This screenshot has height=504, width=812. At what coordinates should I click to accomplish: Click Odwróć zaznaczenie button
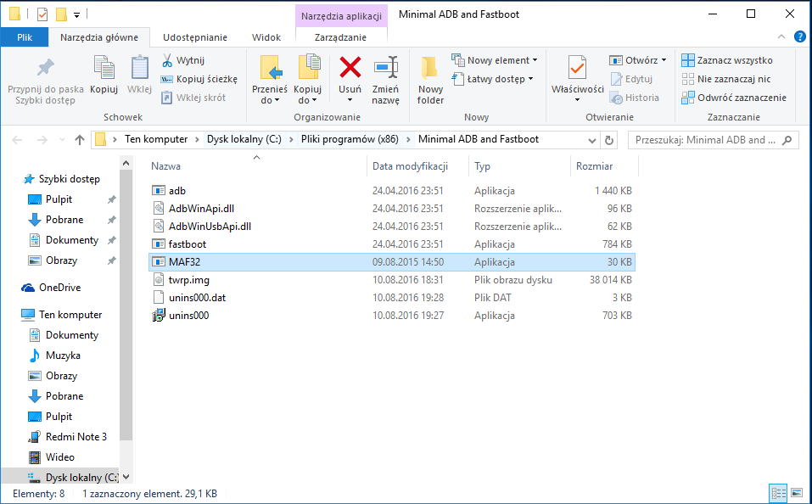734,98
